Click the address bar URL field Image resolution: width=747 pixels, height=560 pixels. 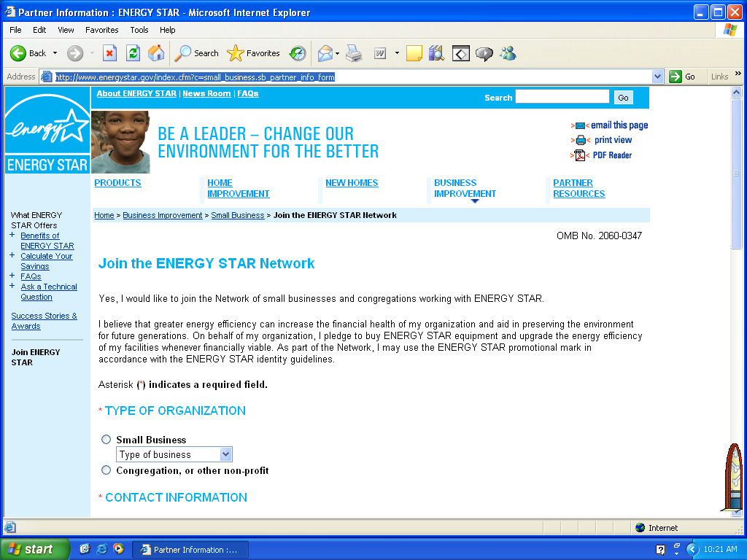click(352, 77)
